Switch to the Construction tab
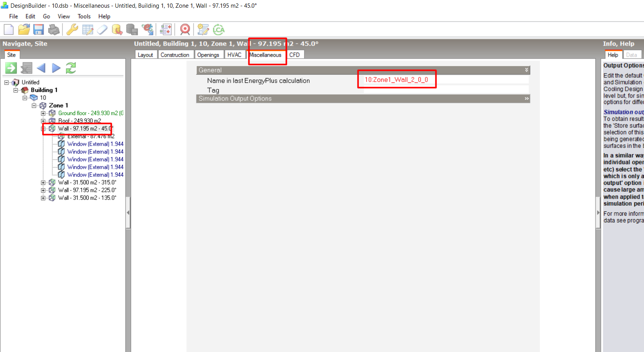Image resolution: width=644 pixels, height=352 pixels. pos(175,55)
